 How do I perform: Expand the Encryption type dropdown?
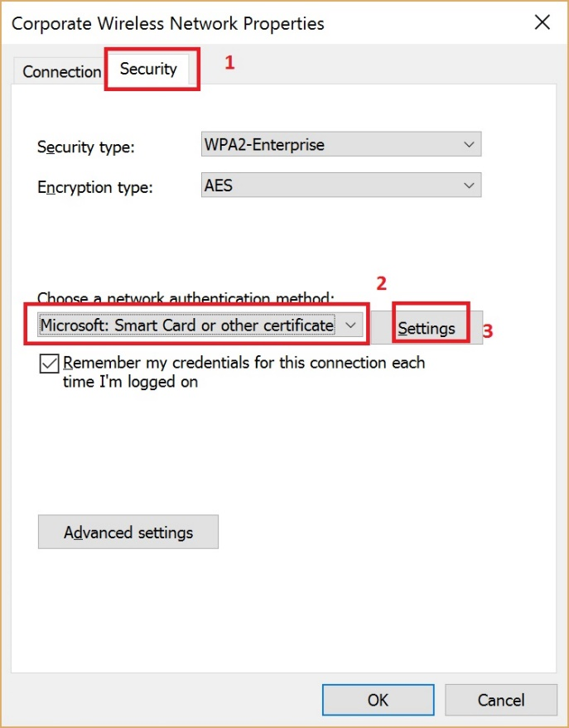coord(341,185)
